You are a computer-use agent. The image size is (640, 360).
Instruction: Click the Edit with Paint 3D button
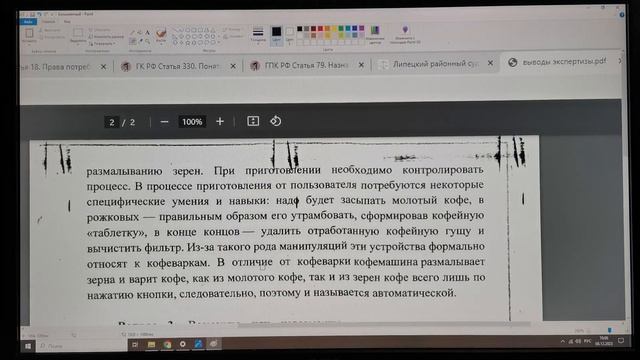[405, 35]
